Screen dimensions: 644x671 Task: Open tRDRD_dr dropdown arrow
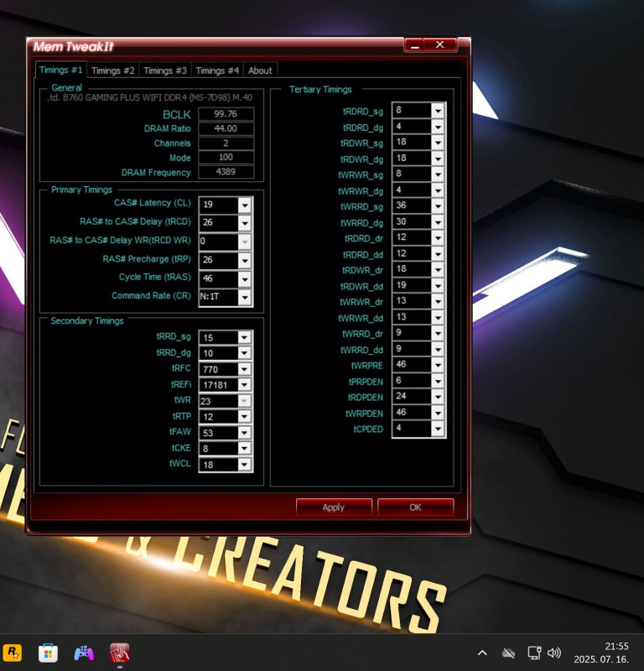coord(438,238)
